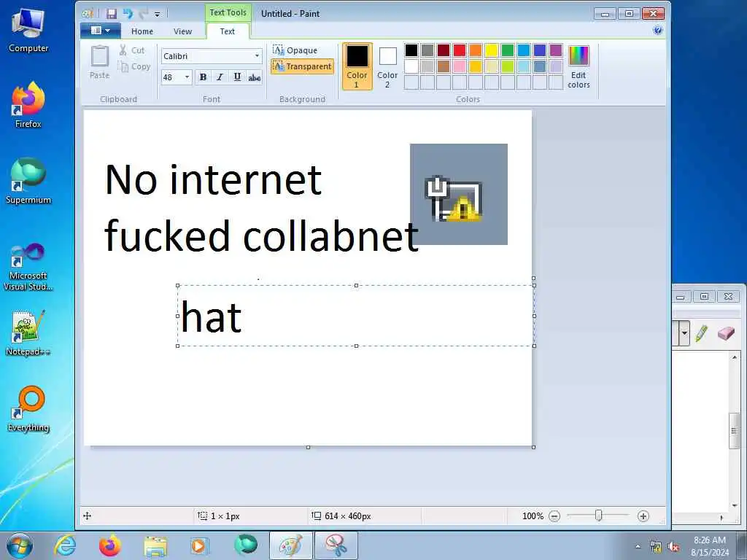Click the Supermium desktop shortcut
The width and height of the screenshot is (747, 560).
28,182
